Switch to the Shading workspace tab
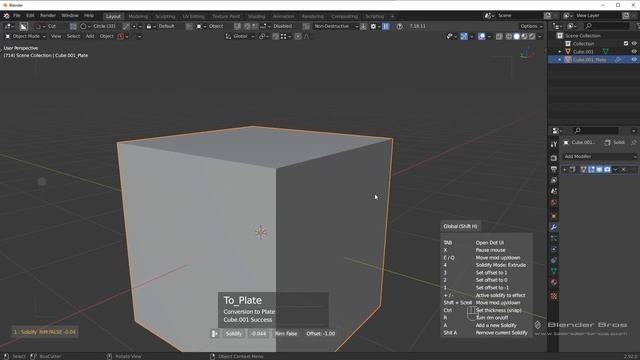This screenshot has height=360, width=640. (257, 16)
